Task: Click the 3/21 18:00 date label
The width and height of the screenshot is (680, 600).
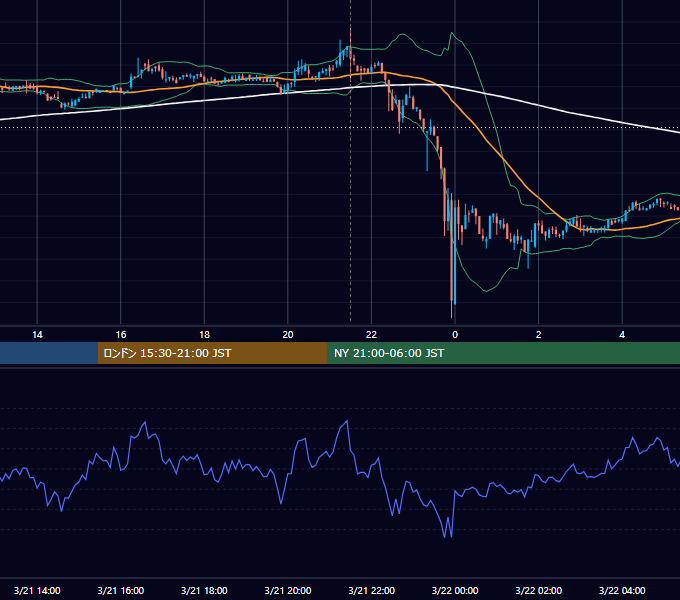Action: (x=204, y=590)
